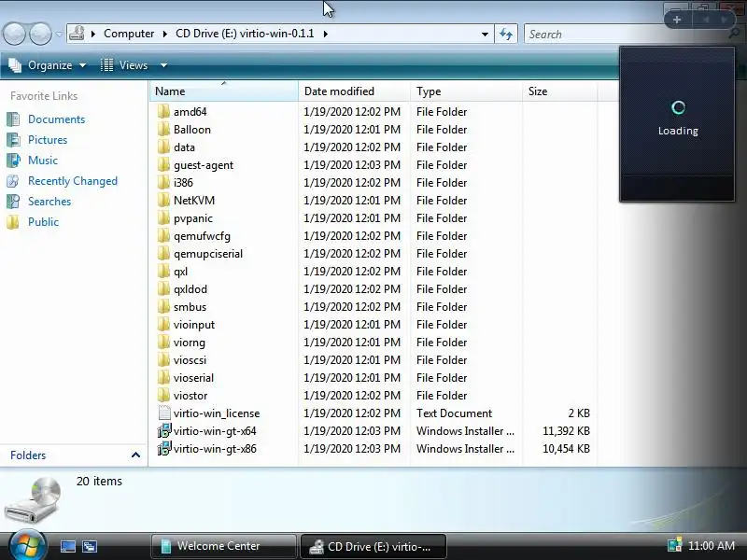
Task: Click the sidebar add gadget plus button
Action: coord(677,20)
